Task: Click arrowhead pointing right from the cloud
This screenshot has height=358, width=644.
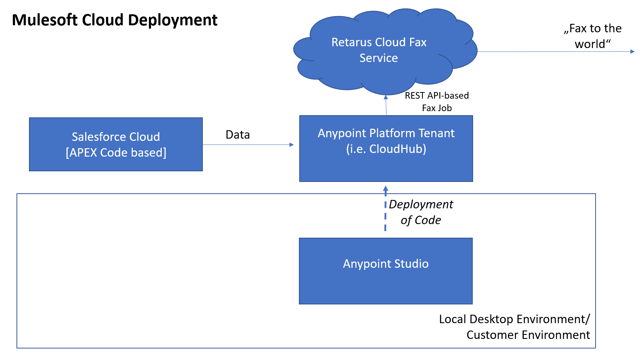Action: pos(632,52)
